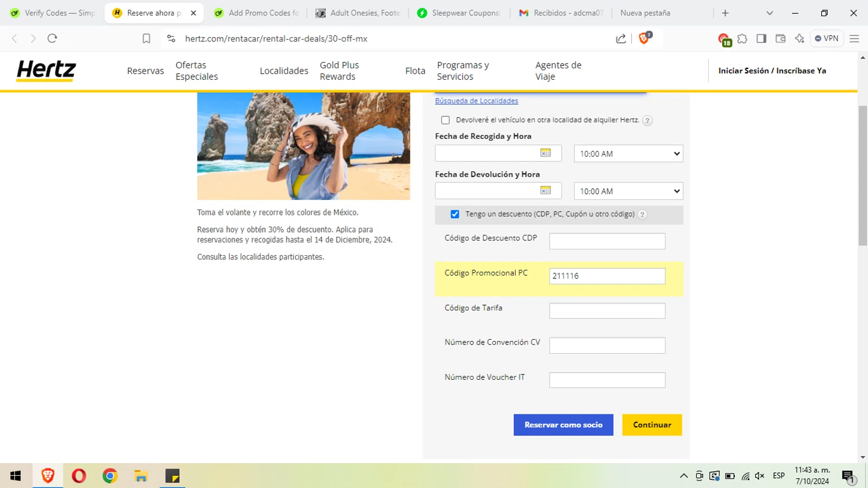Switch to the 'Sleepwear Coupons' tab
Image resolution: width=868 pixels, height=488 pixels.
pyautogui.click(x=459, y=13)
